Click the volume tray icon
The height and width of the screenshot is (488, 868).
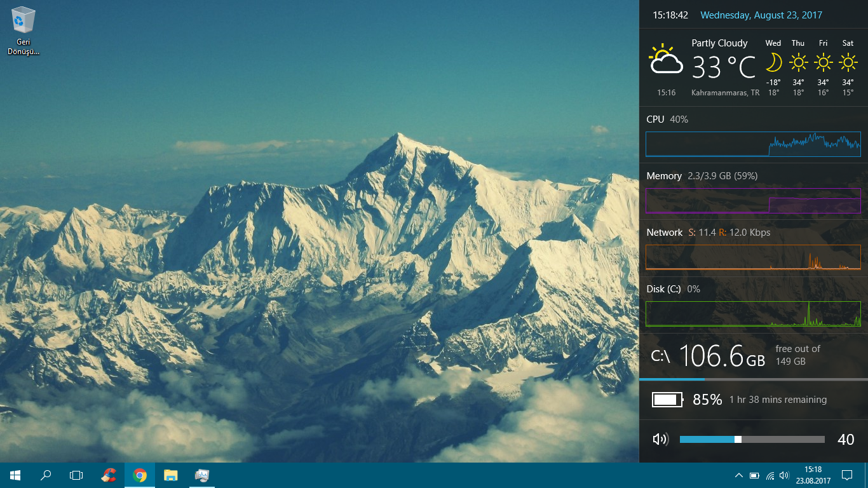click(x=785, y=475)
